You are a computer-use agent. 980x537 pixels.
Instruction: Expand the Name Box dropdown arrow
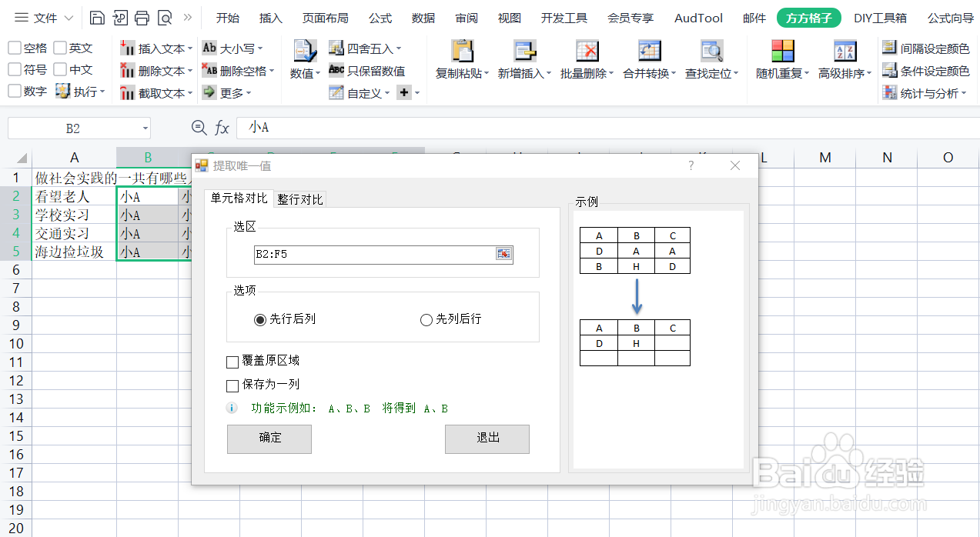click(x=145, y=128)
